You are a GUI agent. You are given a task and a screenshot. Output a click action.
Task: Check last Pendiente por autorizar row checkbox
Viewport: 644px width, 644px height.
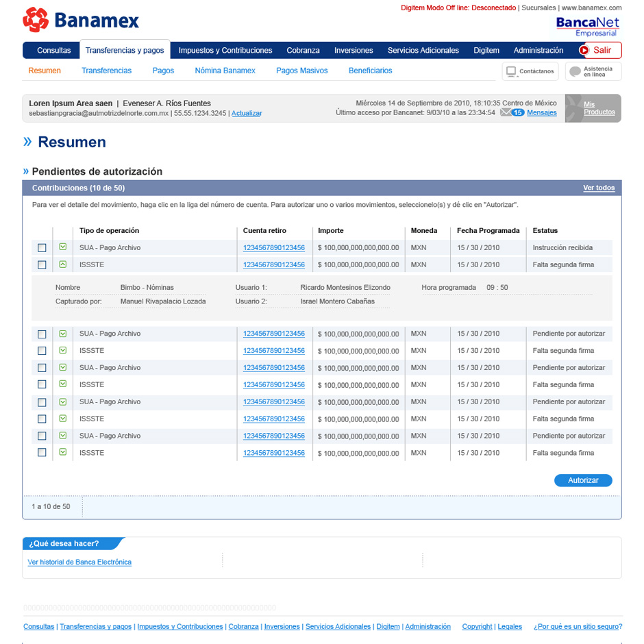pyautogui.click(x=42, y=436)
